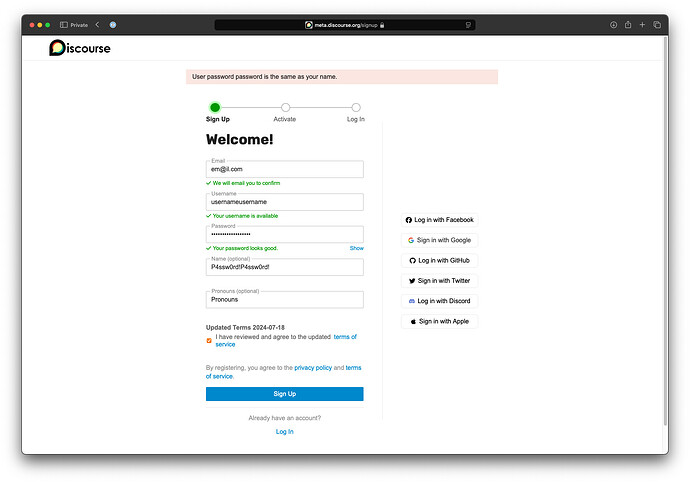Click the blue extension icon in toolbar
The height and width of the screenshot is (482, 690).
coord(113,25)
